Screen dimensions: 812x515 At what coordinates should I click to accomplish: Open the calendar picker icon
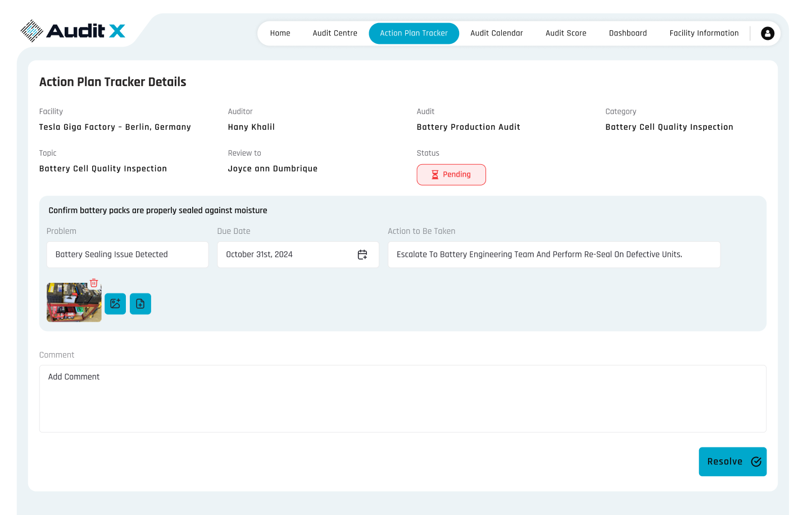362,255
